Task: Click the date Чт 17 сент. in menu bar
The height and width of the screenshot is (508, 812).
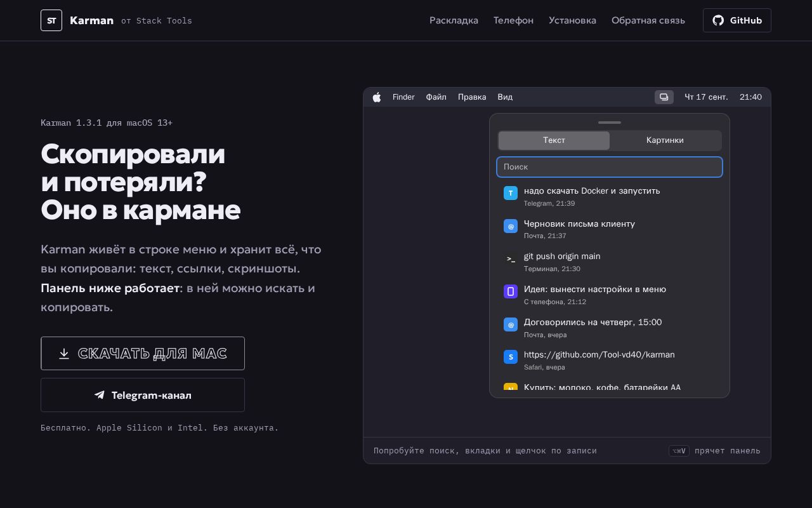Action: (x=706, y=97)
